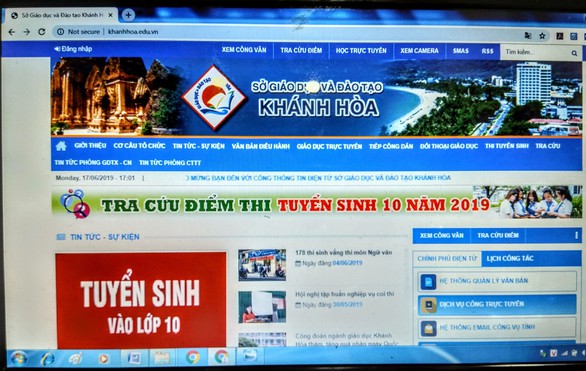
Task: Open CƠ CẤU TỔ CHỨC menu item
Action: pos(139,146)
